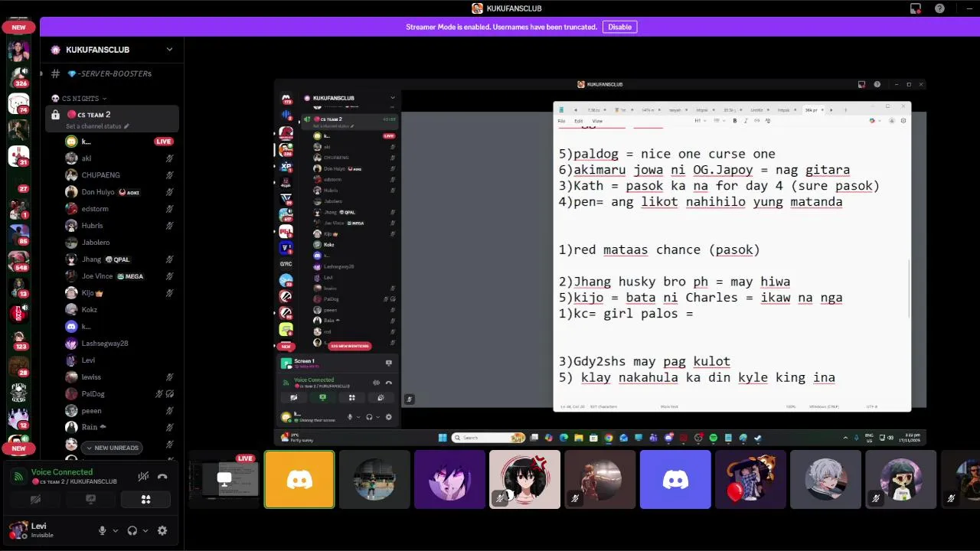
Task: Mute microphone in user panel
Action: (102, 530)
